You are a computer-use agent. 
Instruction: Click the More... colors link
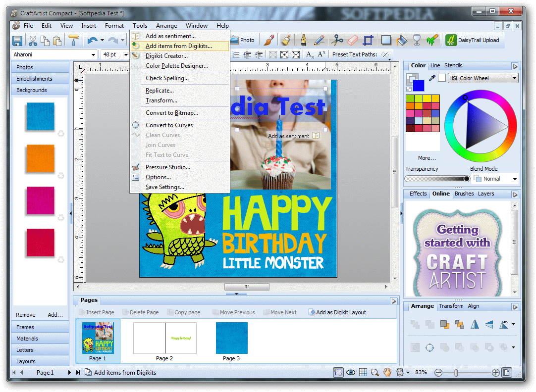427,158
